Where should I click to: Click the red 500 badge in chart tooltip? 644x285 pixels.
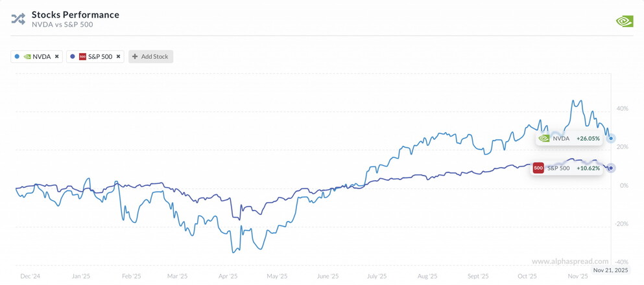(538, 168)
